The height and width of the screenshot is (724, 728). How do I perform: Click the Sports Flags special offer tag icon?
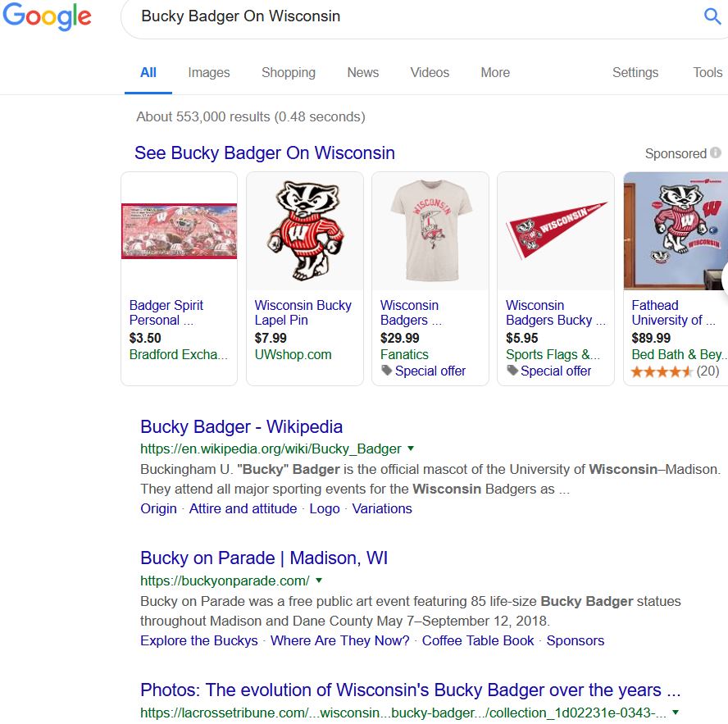coord(512,371)
